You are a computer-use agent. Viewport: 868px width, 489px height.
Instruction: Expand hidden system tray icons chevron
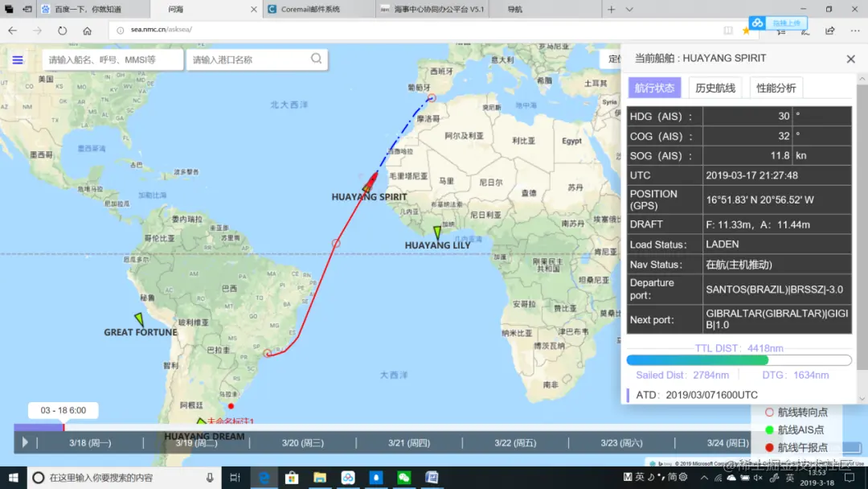(x=704, y=478)
